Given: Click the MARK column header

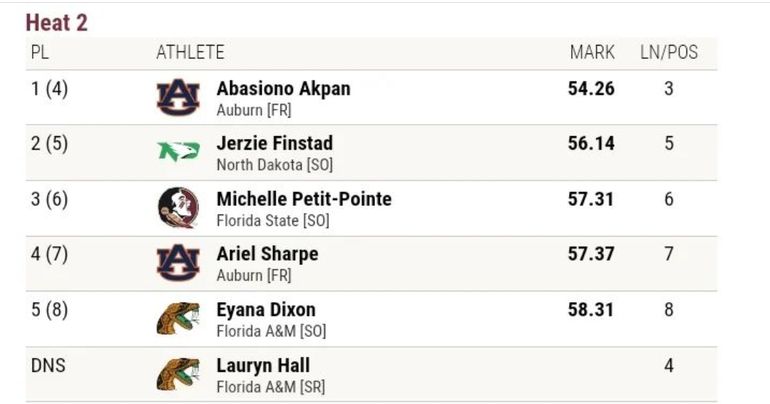Looking at the screenshot, I should point(591,53).
